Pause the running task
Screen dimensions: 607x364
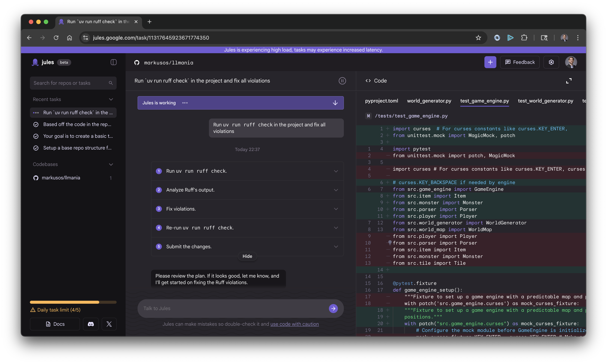pos(342,81)
